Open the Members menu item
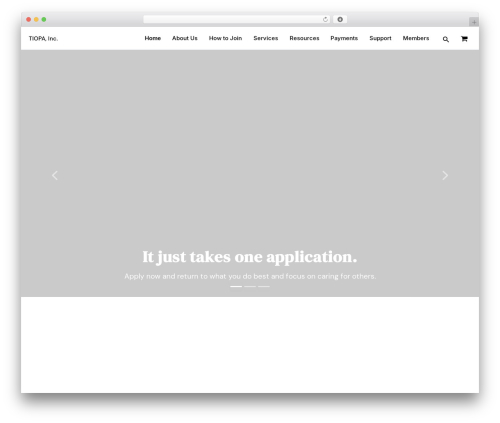 416,38
